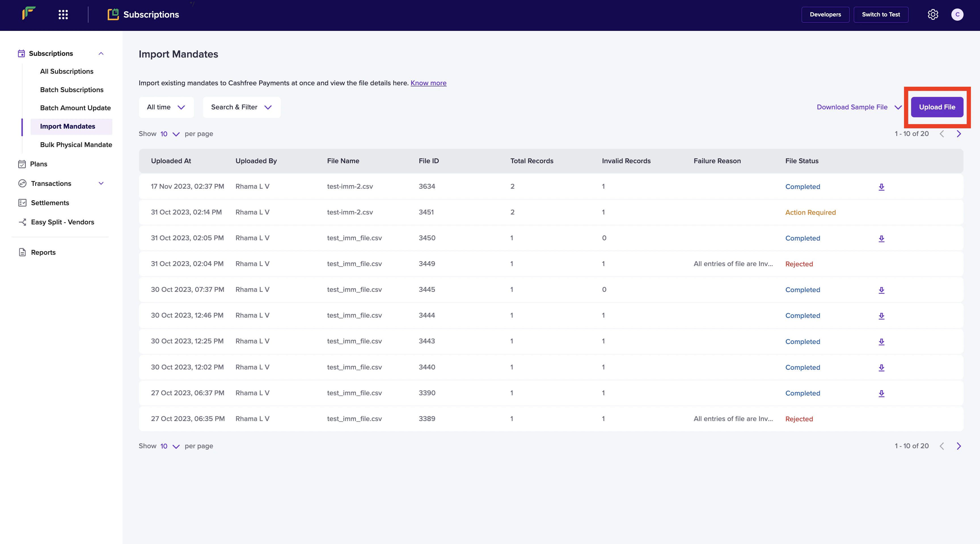Download file 3450 via download icon
Screen dimensions: 980x544
[881, 238]
